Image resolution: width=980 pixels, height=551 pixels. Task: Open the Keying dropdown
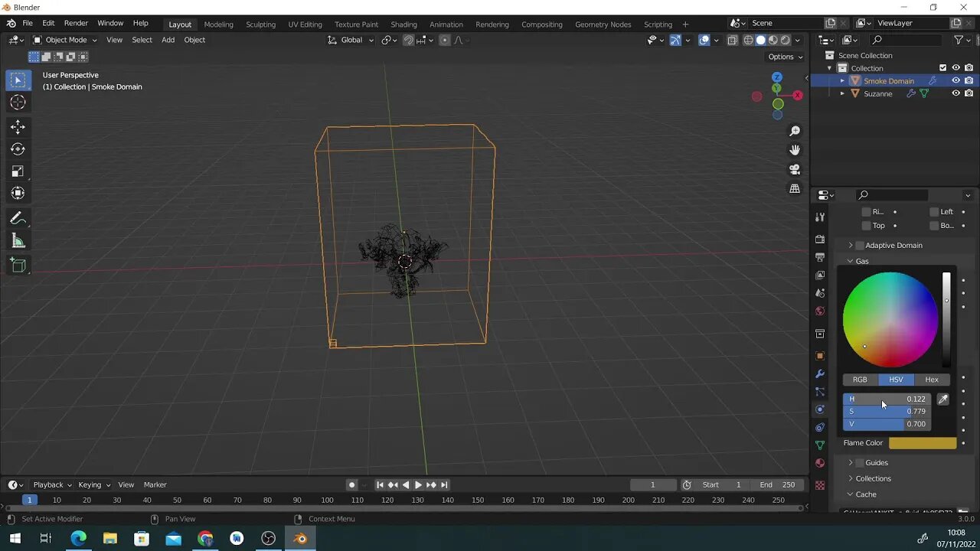coord(93,484)
